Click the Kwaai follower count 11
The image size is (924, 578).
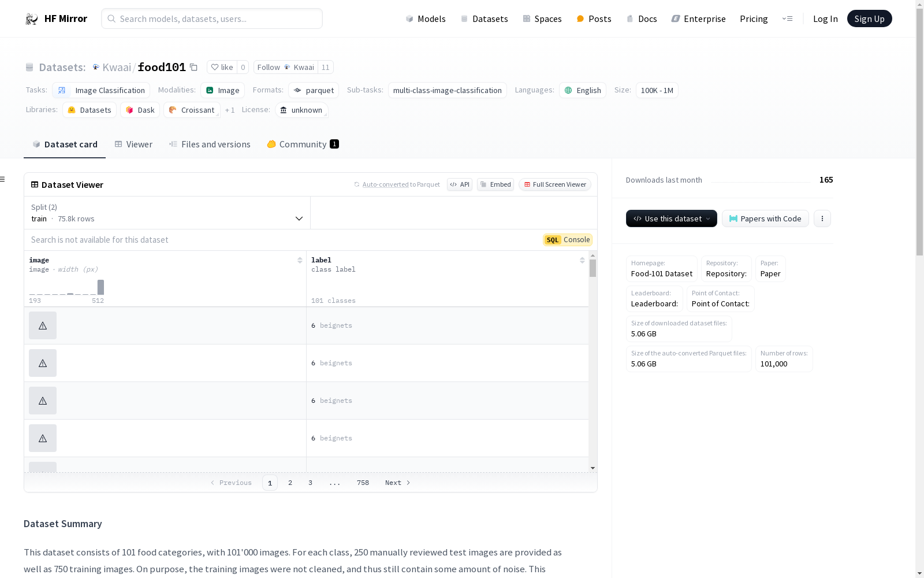click(326, 68)
